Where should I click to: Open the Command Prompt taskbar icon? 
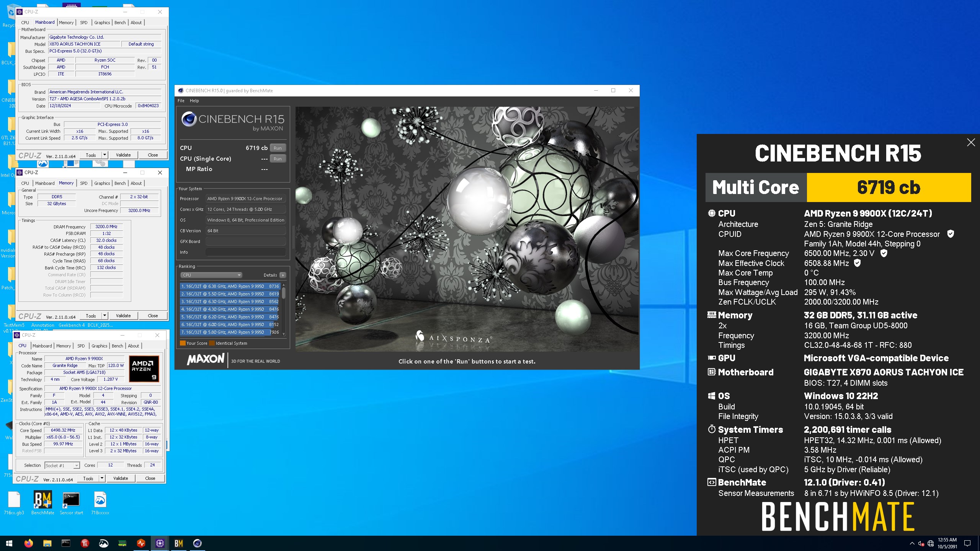66,543
